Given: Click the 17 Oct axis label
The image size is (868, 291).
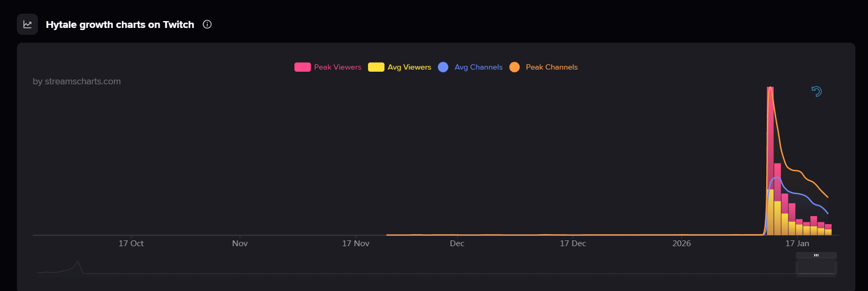Looking at the screenshot, I should (x=131, y=244).
